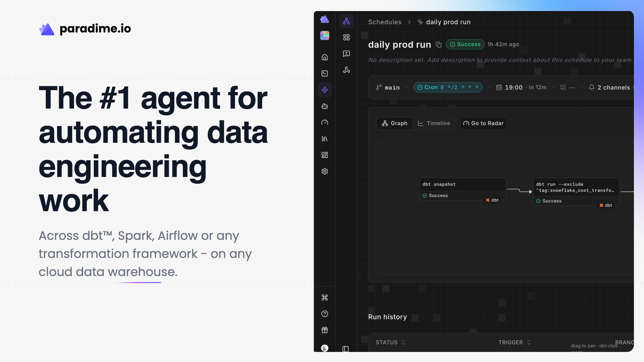Switch to the Timeline tab
The width and height of the screenshot is (644, 362).
tap(434, 123)
